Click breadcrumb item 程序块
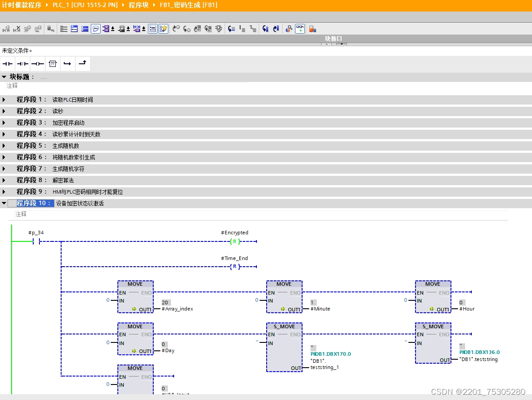This screenshot has height=400, width=532. click(139, 5)
